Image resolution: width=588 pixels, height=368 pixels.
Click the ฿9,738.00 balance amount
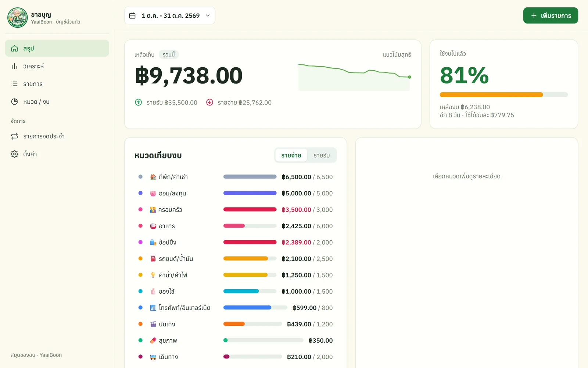click(189, 75)
